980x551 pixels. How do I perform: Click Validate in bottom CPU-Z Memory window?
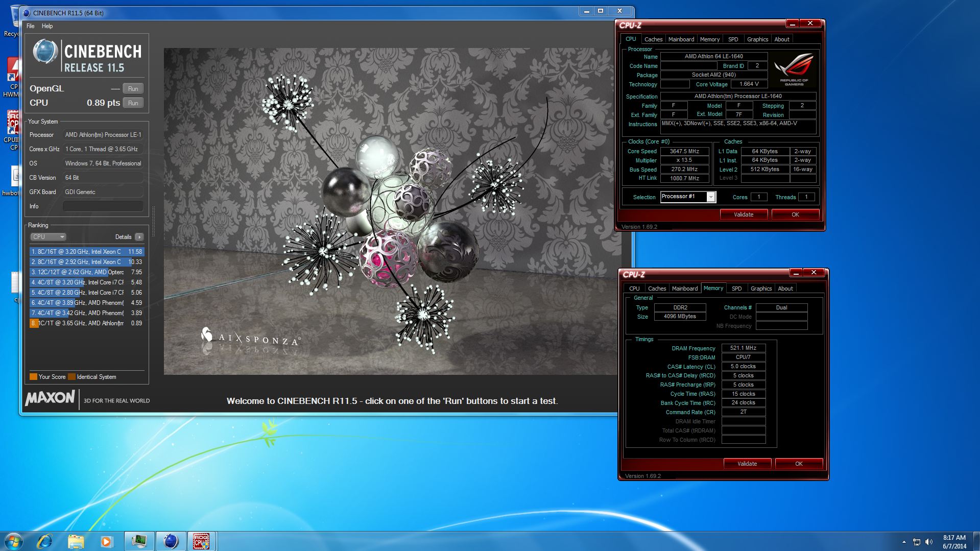point(747,464)
